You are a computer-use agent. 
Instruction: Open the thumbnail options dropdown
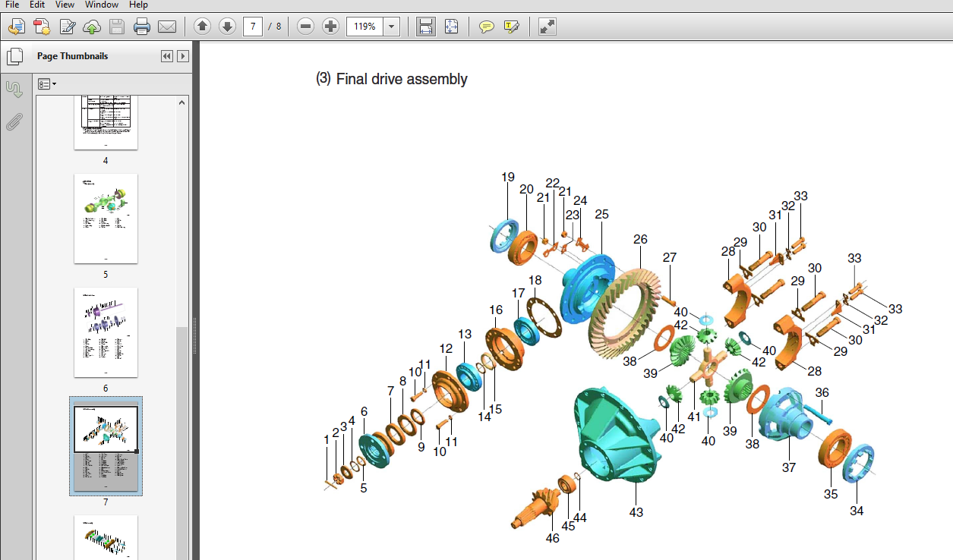coord(47,83)
